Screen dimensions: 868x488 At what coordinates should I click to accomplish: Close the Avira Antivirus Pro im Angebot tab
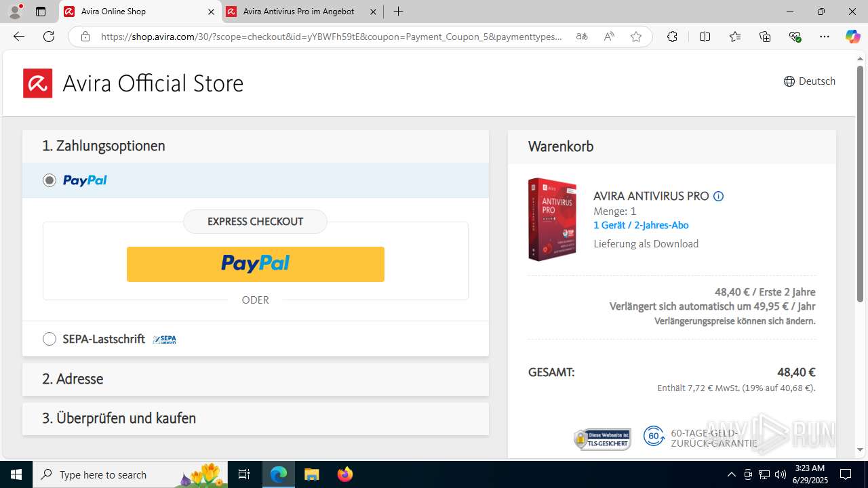(373, 12)
